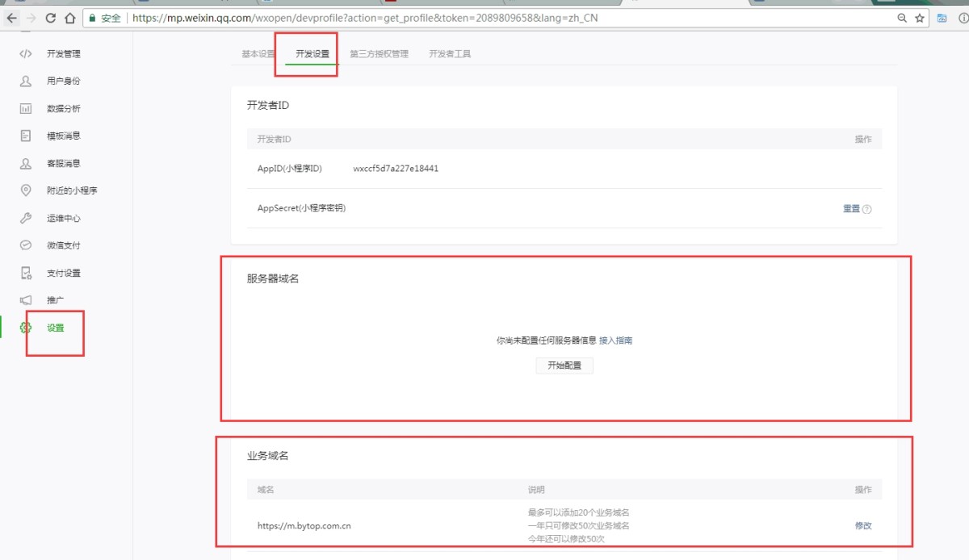
Task: Click the browser address bar URL
Action: (x=363, y=18)
